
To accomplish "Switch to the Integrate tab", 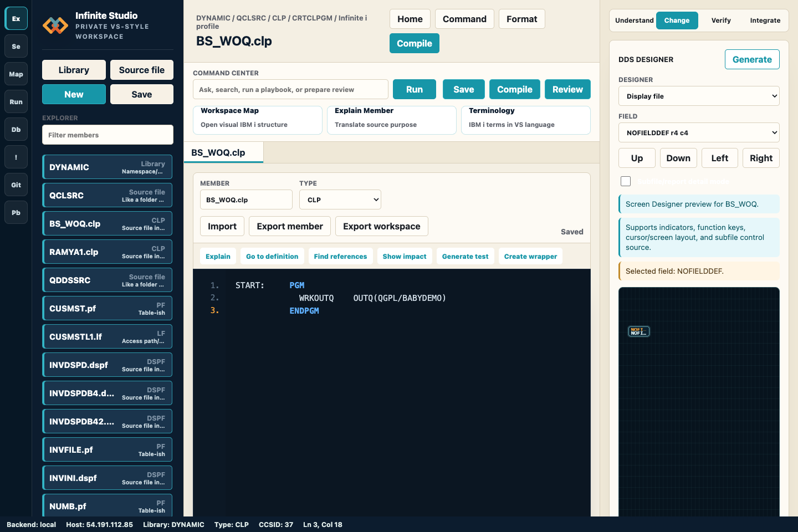I will coord(765,21).
